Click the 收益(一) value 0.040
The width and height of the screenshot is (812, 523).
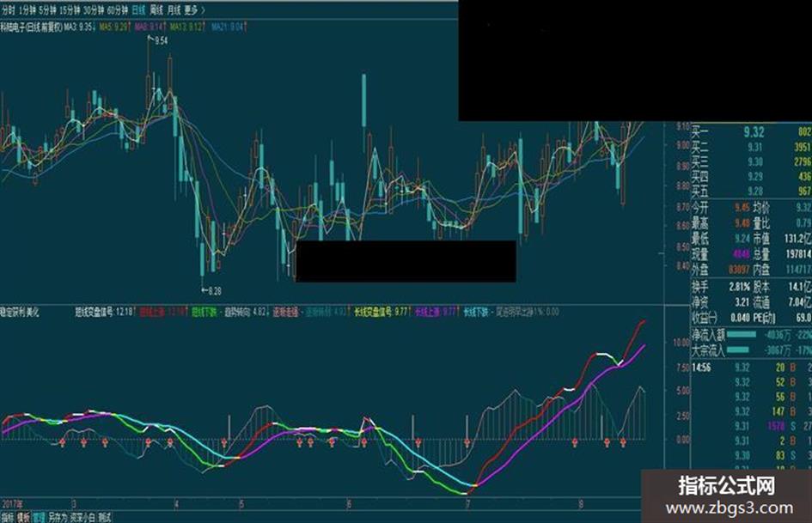click(x=741, y=317)
